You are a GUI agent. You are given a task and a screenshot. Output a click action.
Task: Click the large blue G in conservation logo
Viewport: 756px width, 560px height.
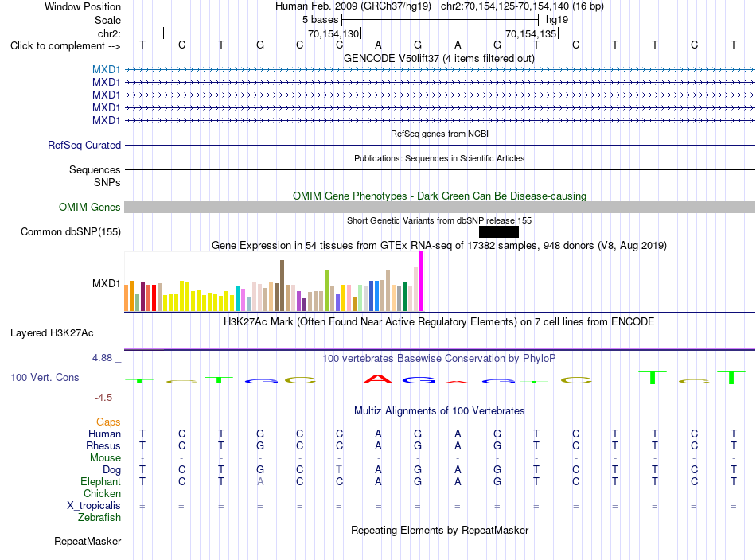(x=418, y=381)
